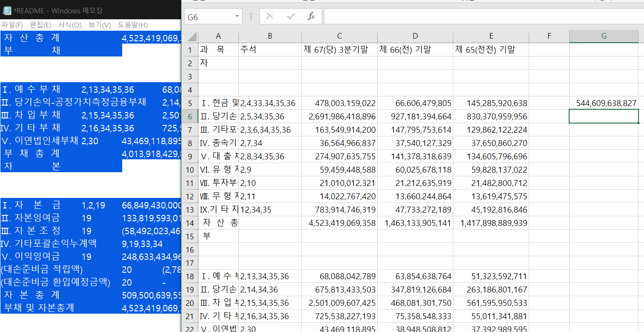Click header cell 제 67(당) 3분기말
Image resolution: width=644 pixels, height=332 pixels.
click(339, 50)
